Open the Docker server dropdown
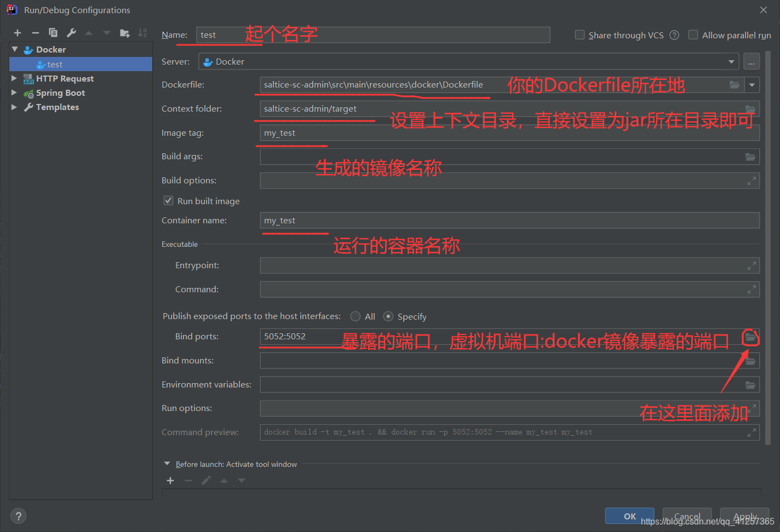 point(731,62)
